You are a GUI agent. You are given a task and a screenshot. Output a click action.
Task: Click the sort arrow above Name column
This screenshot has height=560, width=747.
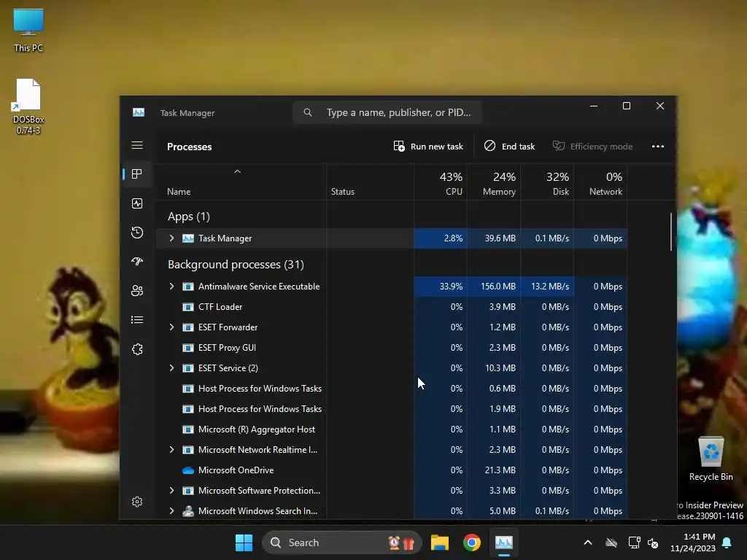click(237, 171)
